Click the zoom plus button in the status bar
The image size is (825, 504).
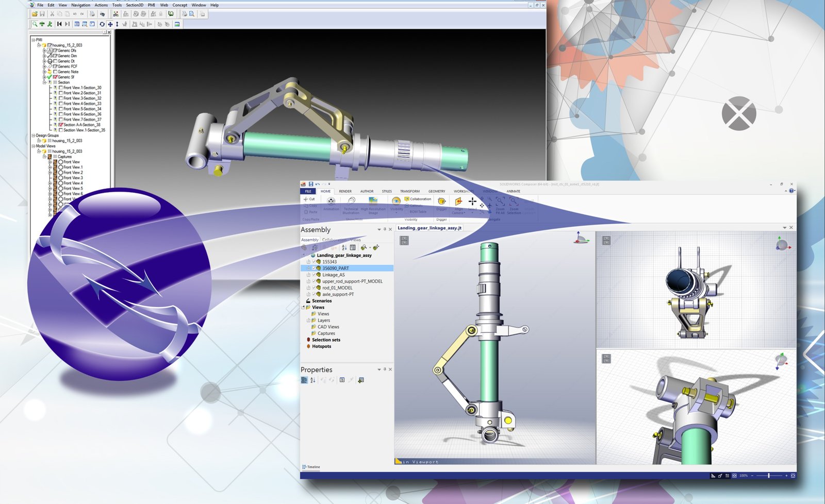click(x=786, y=476)
